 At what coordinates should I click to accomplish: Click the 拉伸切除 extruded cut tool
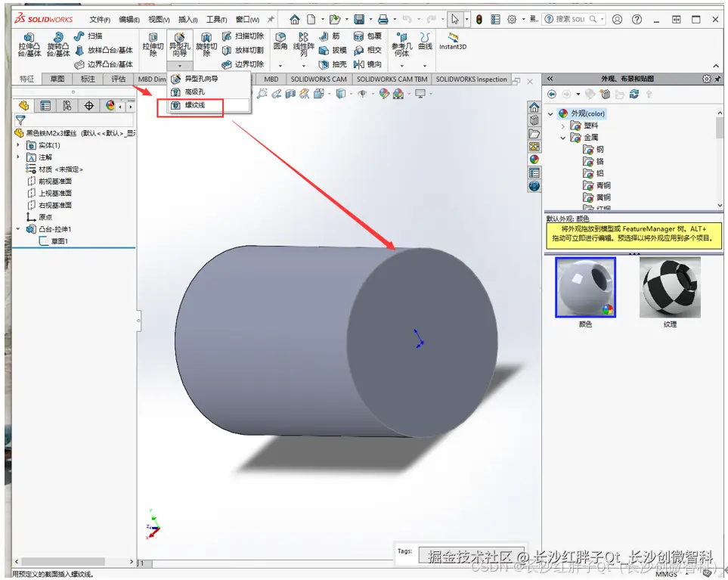[x=153, y=45]
